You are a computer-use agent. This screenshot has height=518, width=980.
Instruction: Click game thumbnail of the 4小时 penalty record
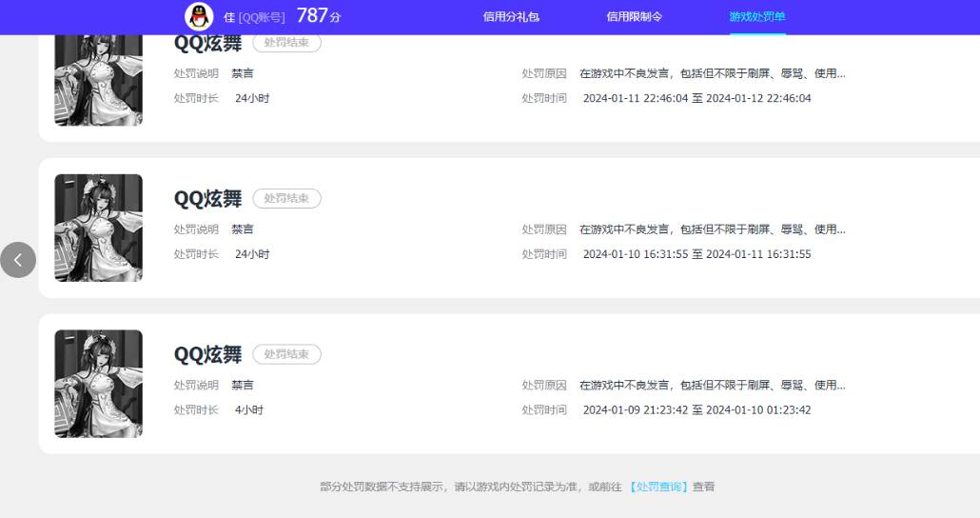click(99, 384)
